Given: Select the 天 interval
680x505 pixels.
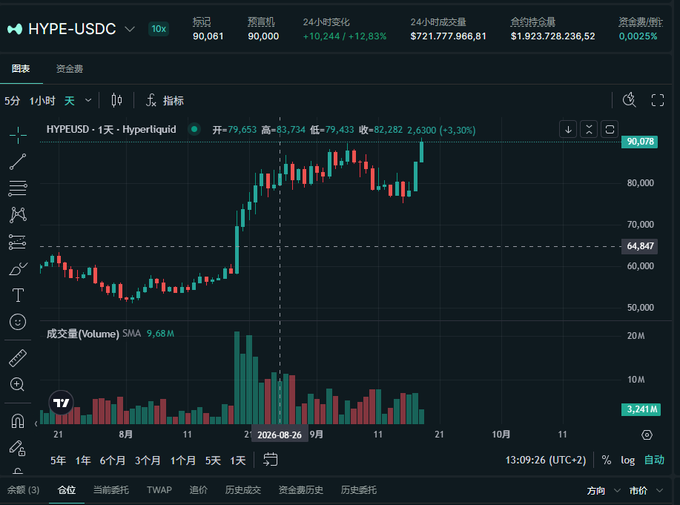Looking at the screenshot, I should pos(69,101).
